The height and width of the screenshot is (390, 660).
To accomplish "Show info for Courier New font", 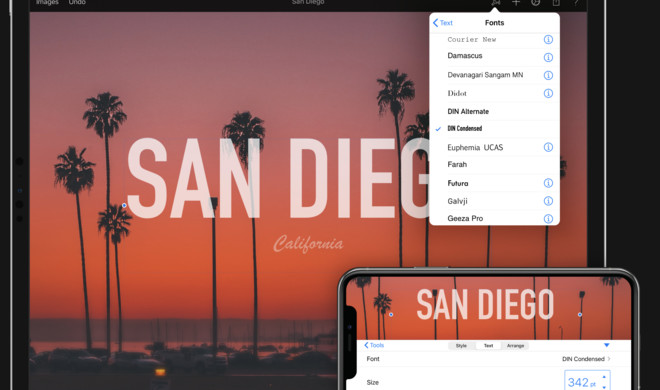I will pos(548,40).
